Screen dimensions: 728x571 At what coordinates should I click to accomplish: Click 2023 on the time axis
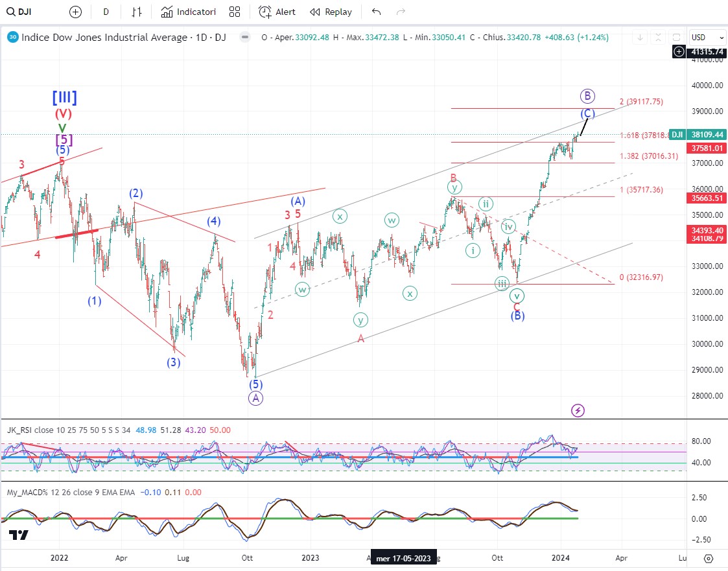pyautogui.click(x=310, y=558)
